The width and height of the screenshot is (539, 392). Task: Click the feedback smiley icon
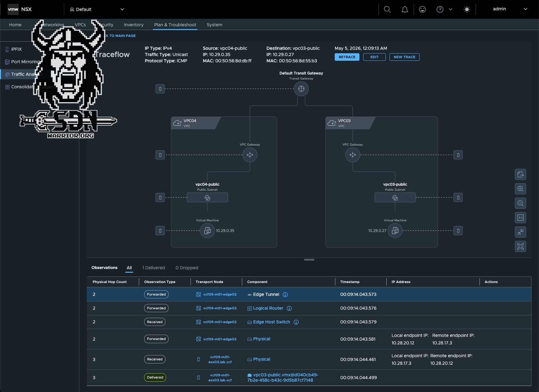tap(422, 9)
